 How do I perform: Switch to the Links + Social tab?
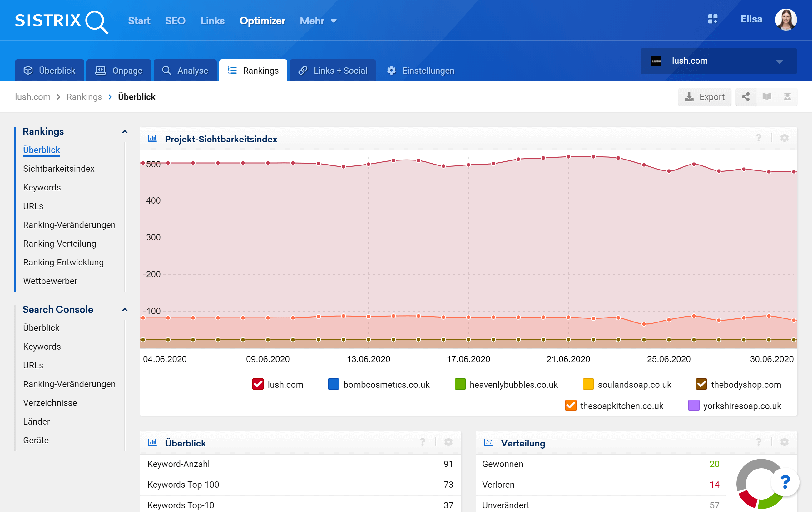(x=333, y=71)
